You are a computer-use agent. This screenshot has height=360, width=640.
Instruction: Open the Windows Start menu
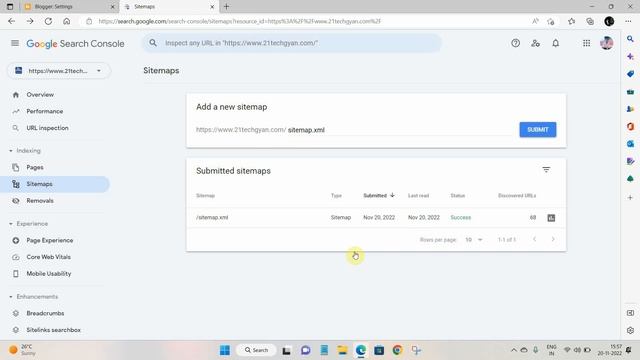[x=224, y=350]
